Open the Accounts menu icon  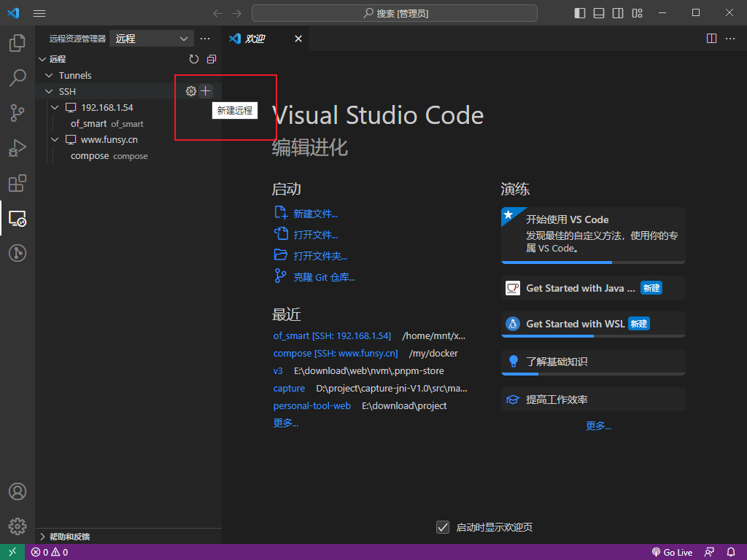(x=18, y=491)
